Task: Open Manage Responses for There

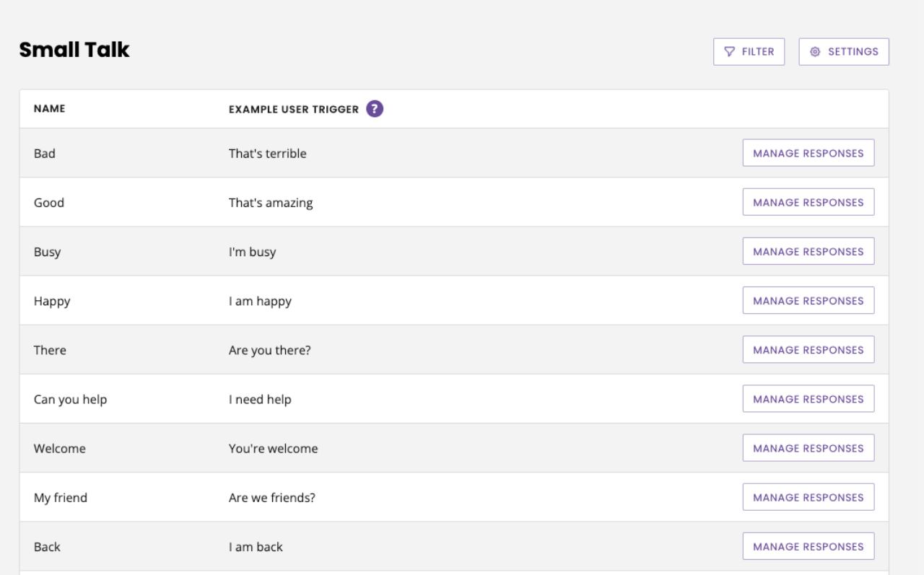Action: pos(808,350)
